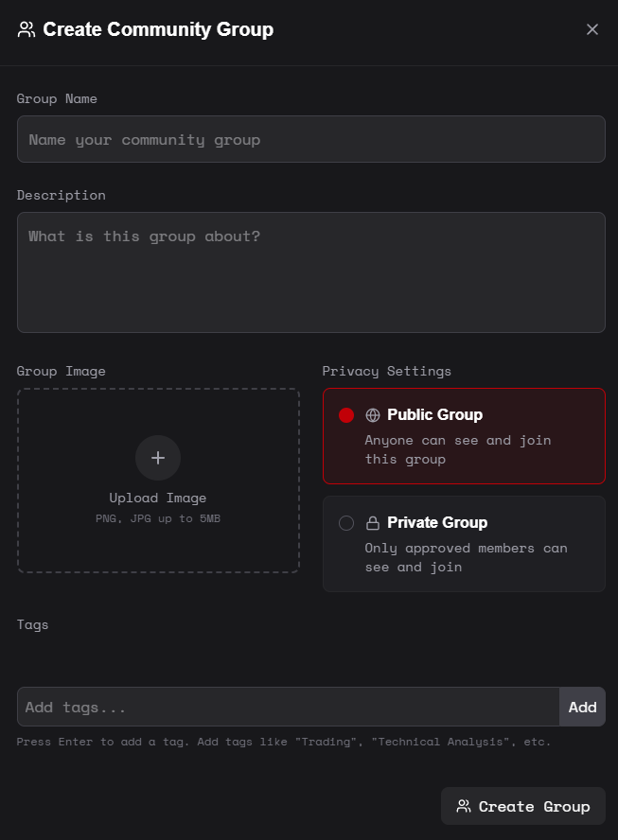Click the Add button for tags
Image resolution: width=618 pixels, height=840 pixels.
pos(582,707)
